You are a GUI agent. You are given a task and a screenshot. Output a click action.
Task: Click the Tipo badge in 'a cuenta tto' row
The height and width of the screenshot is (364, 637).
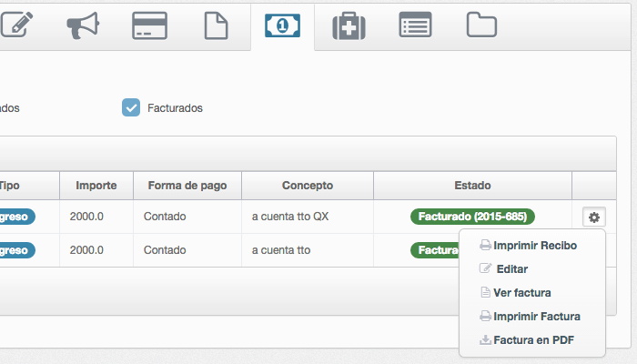(x=17, y=250)
